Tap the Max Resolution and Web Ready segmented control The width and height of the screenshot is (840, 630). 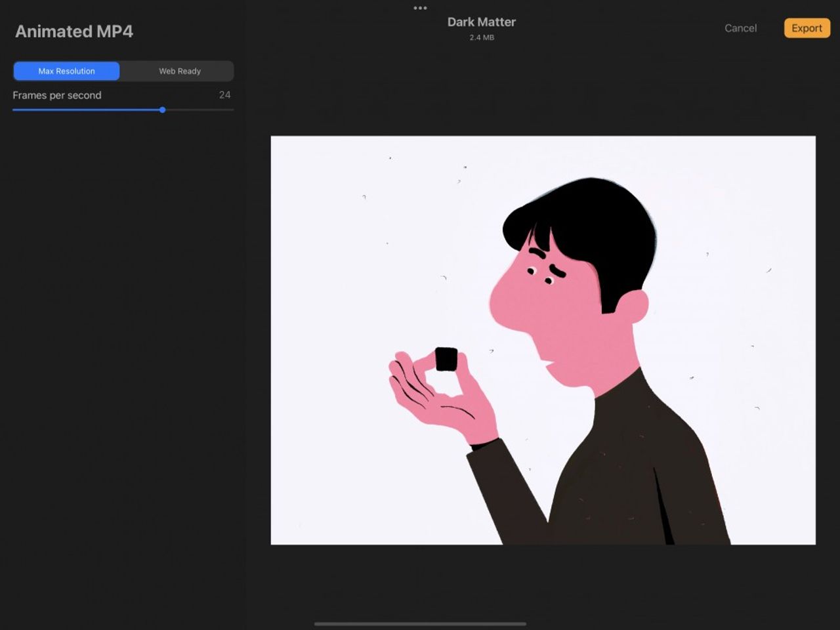point(123,71)
